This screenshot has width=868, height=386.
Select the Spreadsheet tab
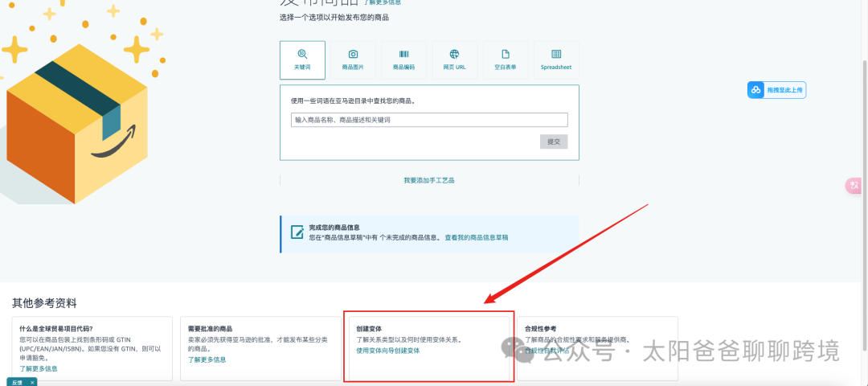[x=556, y=60]
